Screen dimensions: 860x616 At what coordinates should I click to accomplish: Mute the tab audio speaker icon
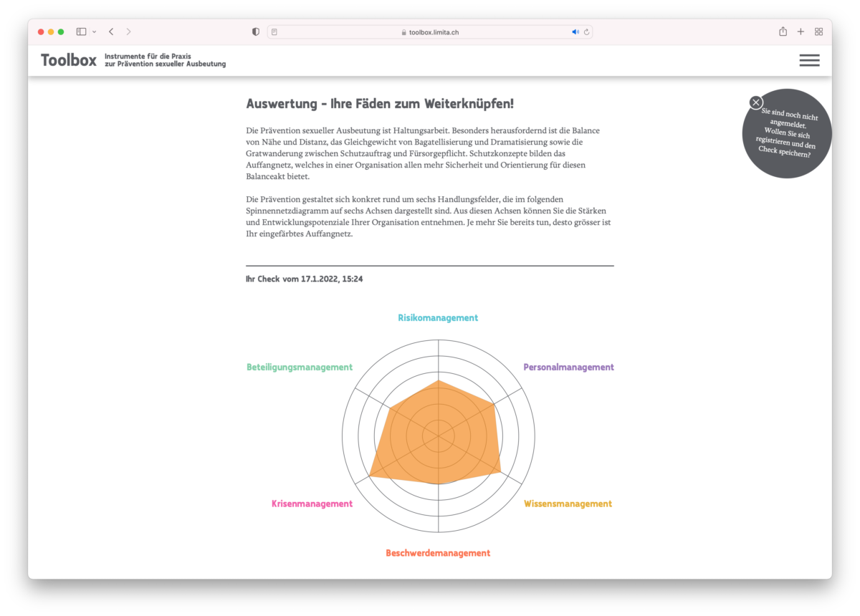(x=575, y=32)
